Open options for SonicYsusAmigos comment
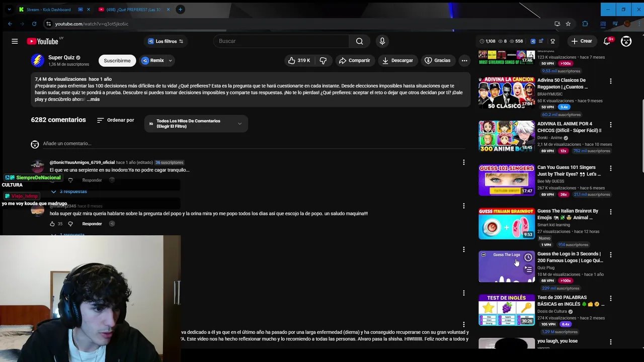The image size is (644, 362). [464, 162]
